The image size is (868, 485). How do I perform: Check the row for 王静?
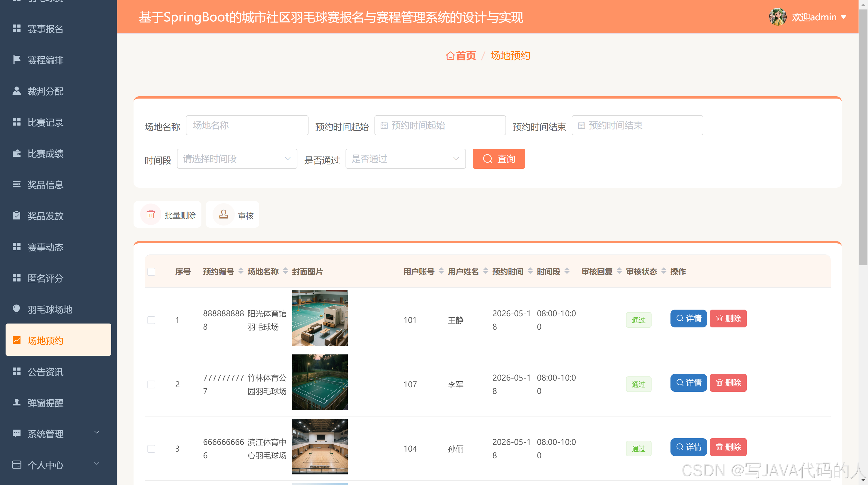coord(151,320)
